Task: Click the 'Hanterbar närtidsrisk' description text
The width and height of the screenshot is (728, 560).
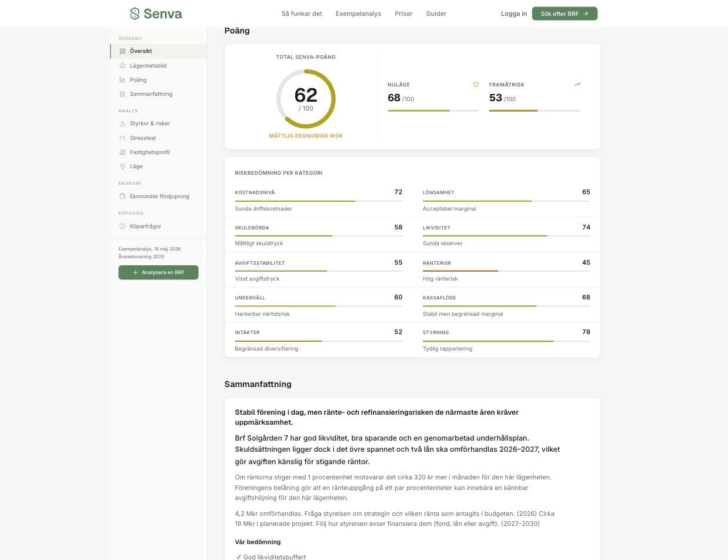Action: (x=262, y=314)
